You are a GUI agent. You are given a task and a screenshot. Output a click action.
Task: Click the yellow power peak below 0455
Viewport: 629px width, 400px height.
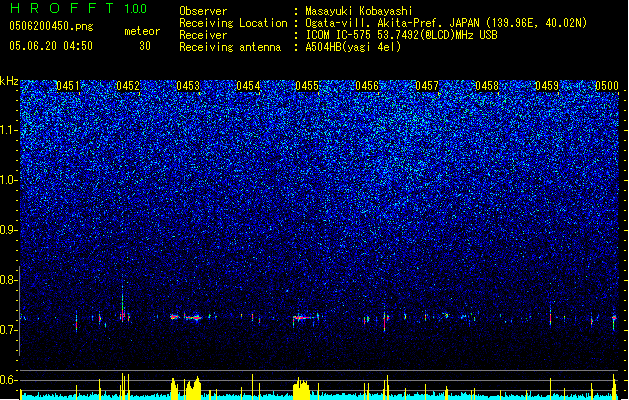301,389
